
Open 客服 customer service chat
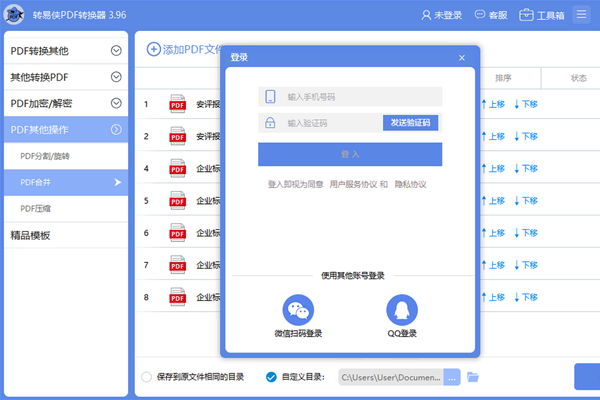[x=478, y=16]
